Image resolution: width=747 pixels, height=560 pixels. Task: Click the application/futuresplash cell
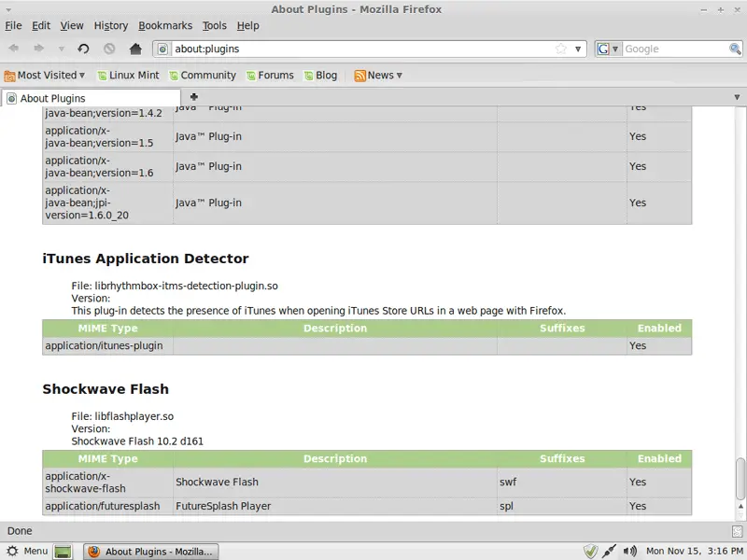coord(107,506)
